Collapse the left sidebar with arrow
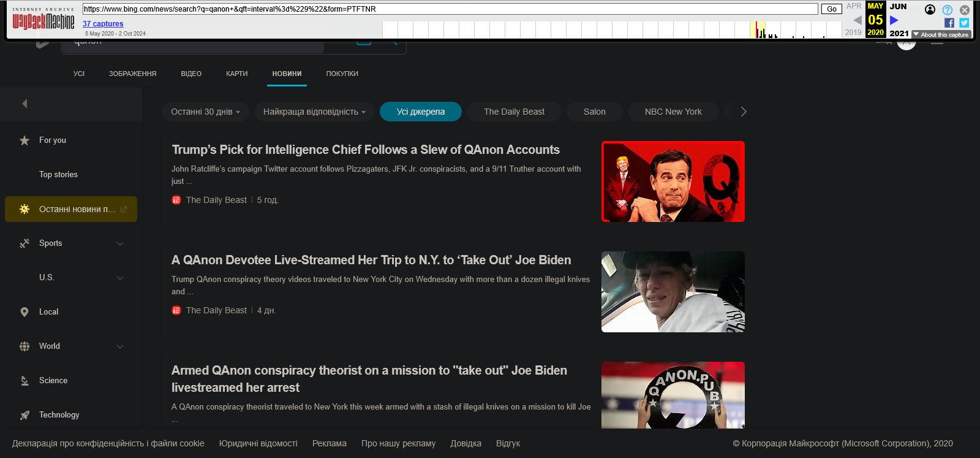Image resolution: width=980 pixels, height=458 pixels. coord(24,104)
